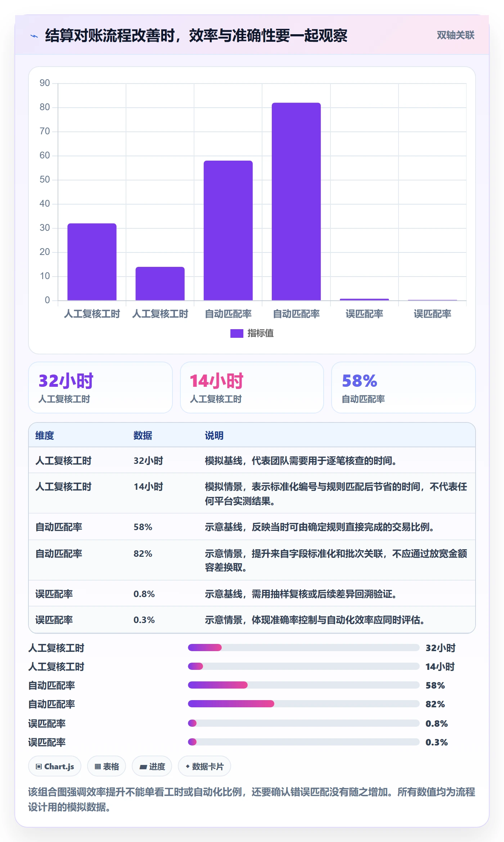Screen dimensions: 504x842
Task: Click the 0.3% table cell
Action: click(x=144, y=620)
